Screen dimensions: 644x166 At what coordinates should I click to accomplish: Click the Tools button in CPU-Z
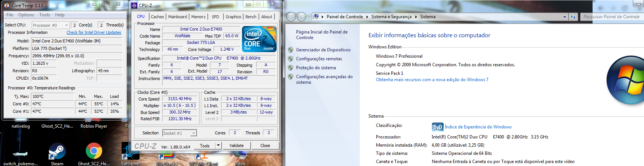[x=204, y=146]
